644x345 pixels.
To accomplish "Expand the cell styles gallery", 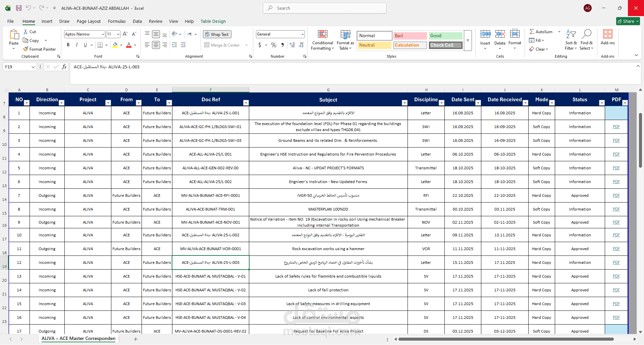I will [468, 41].
